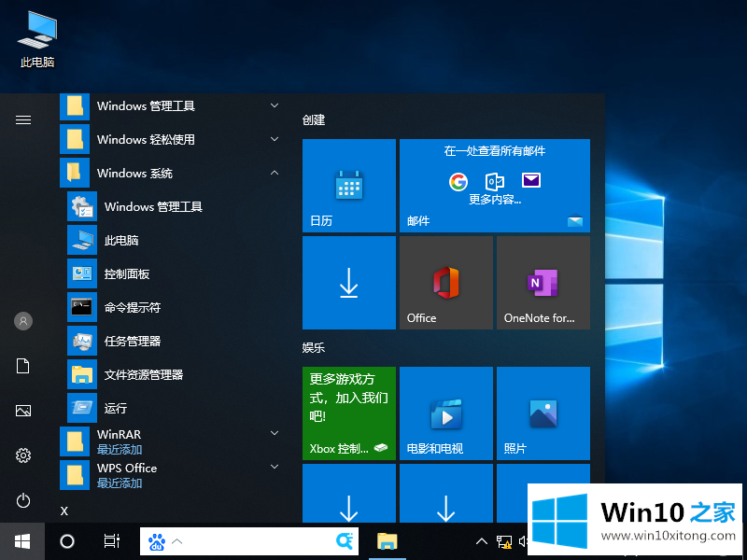Click the small arrow beside Baidu icon
The height and width of the screenshot is (560, 747).
point(176,541)
